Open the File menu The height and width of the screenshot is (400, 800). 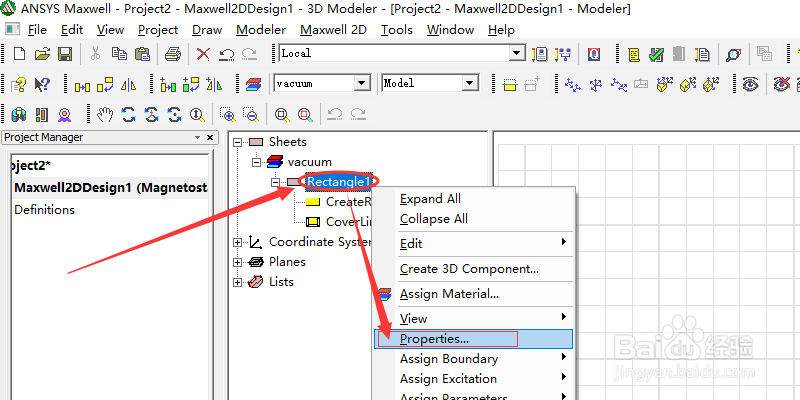coord(37,30)
